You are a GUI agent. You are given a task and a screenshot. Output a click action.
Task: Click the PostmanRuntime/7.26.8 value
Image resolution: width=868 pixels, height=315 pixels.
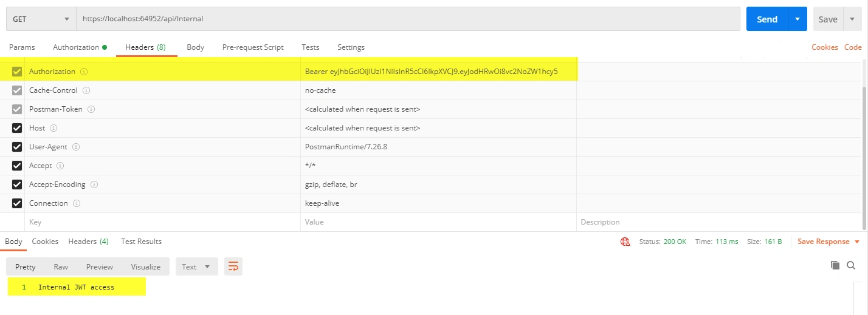pos(346,147)
